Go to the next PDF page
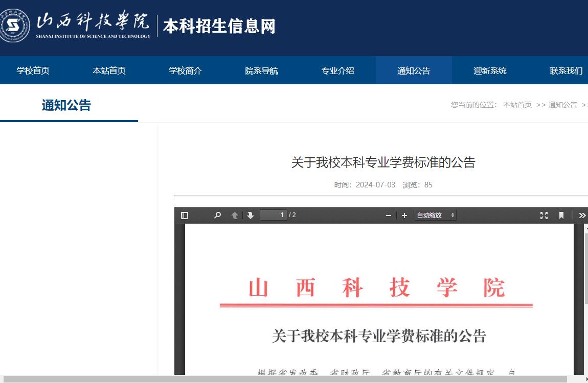The height and width of the screenshot is (383, 588). (x=250, y=215)
